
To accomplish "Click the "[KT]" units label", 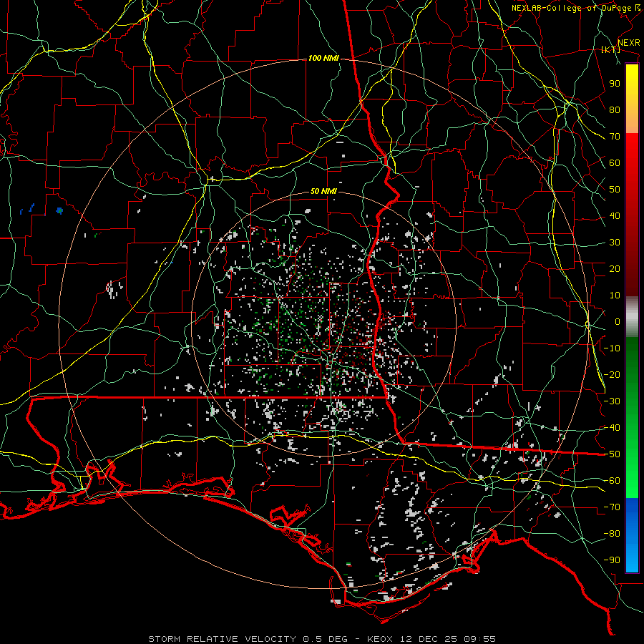I will click(x=611, y=49).
